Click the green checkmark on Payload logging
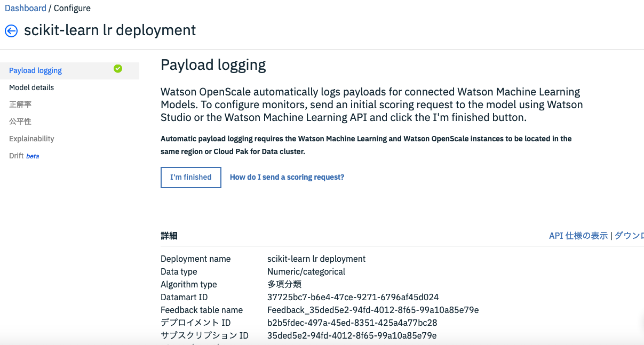Image resolution: width=644 pixels, height=345 pixels. tap(118, 68)
